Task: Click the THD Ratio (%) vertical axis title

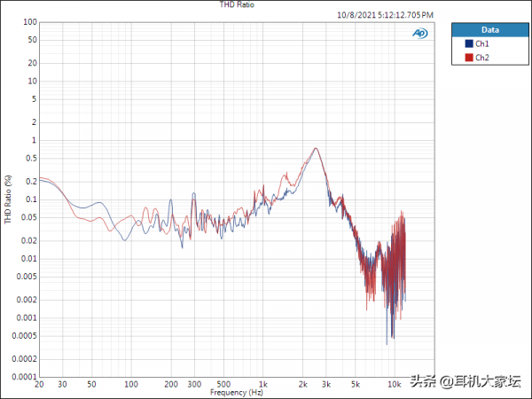Action: (9, 199)
